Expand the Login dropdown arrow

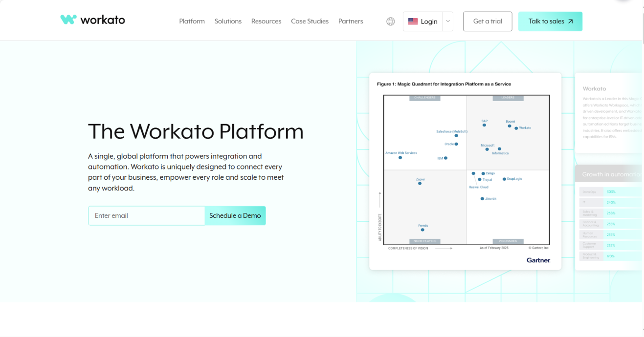click(x=448, y=21)
